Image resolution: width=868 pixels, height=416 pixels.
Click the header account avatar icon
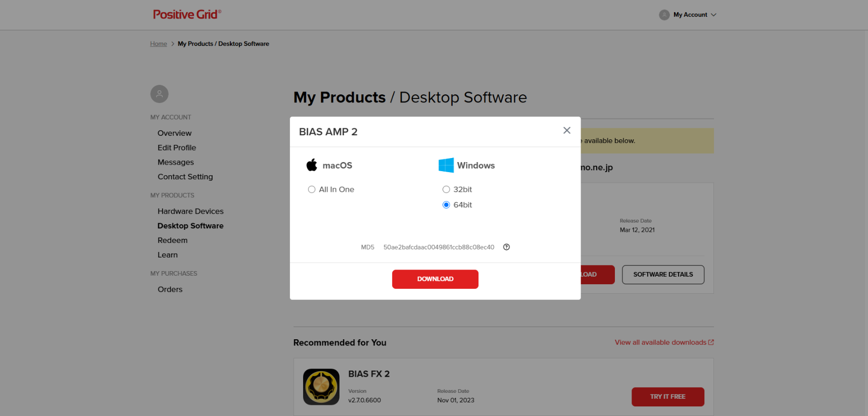click(664, 15)
